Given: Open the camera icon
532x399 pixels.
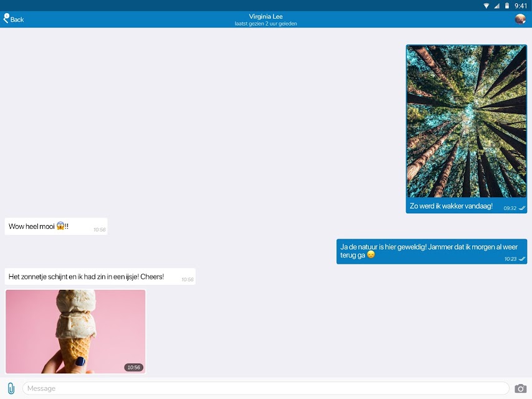Looking at the screenshot, I should (520, 388).
